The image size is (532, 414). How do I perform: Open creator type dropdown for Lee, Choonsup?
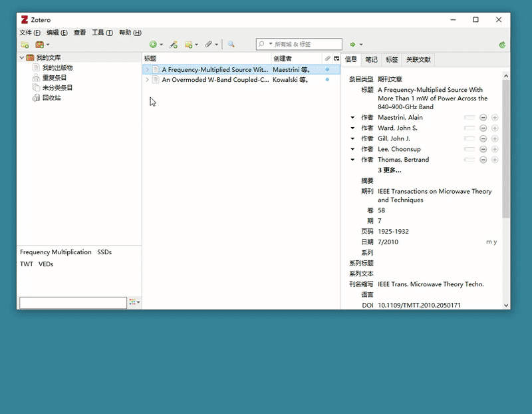[x=352, y=150]
